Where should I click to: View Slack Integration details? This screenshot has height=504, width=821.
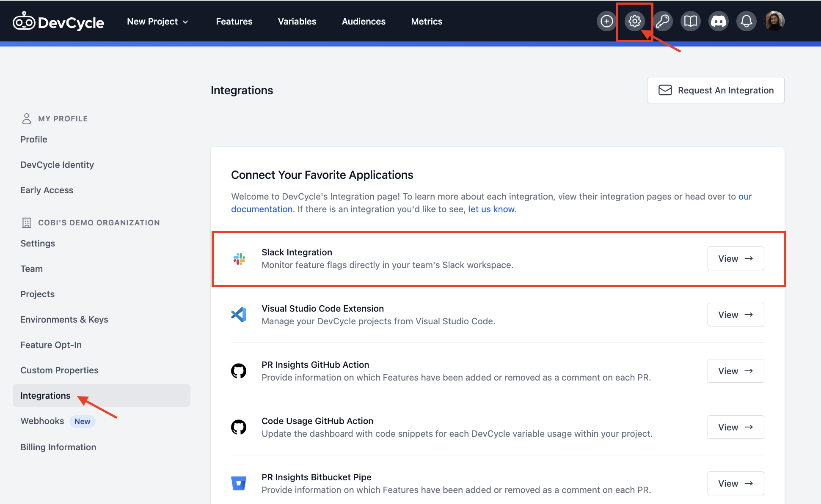pyautogui.click(x=735, y=258)
